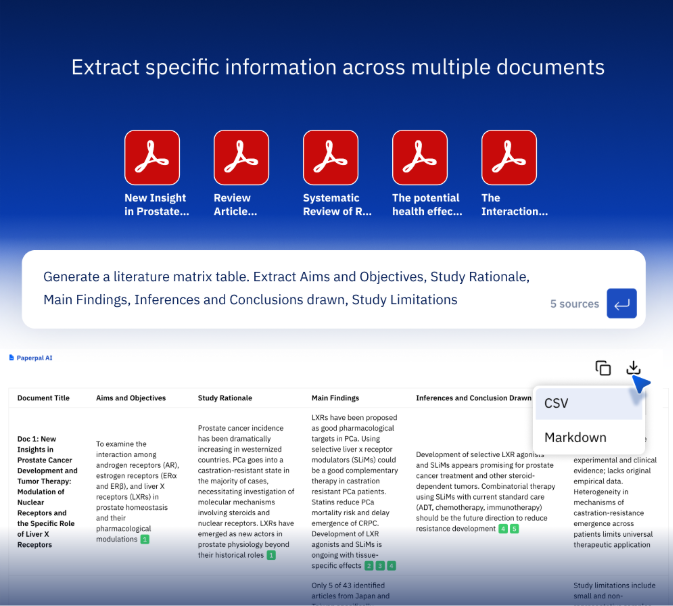Select 'The Interaction...' PDF icon
The height and width of the screenshot is (606, 673).
click(x=509, y=158)
